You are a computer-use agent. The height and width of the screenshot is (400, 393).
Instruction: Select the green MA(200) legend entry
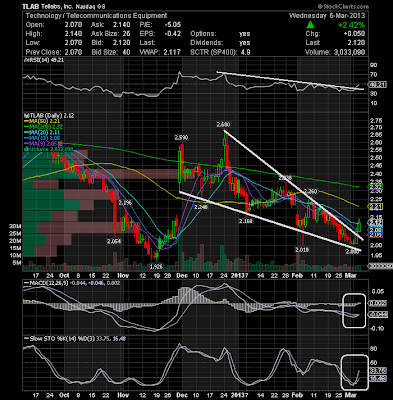coord(43,127)
